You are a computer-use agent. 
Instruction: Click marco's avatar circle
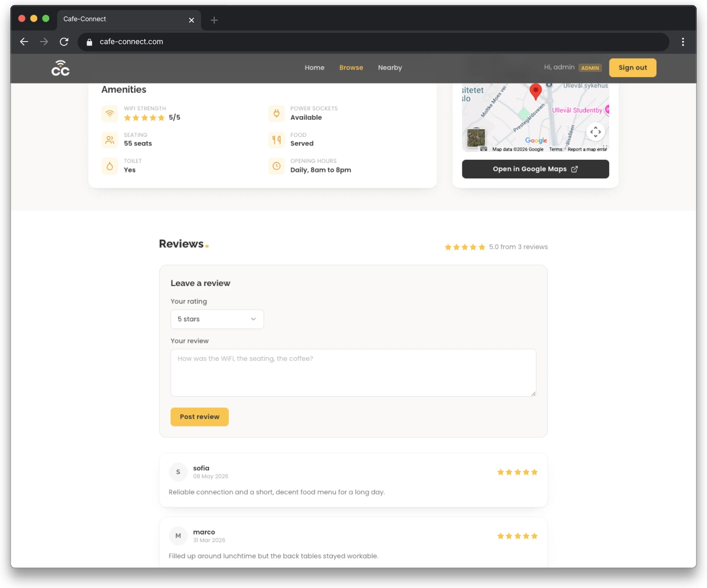pos(178,536)
